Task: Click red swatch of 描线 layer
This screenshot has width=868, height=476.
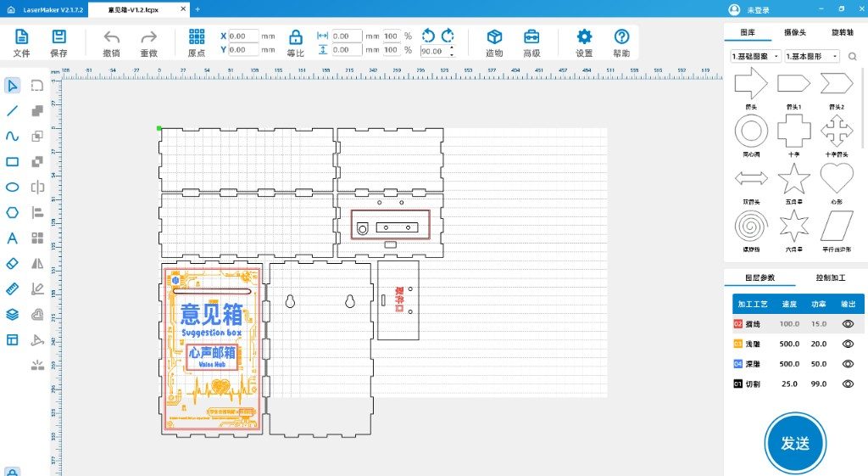Action: click(738, 323)
